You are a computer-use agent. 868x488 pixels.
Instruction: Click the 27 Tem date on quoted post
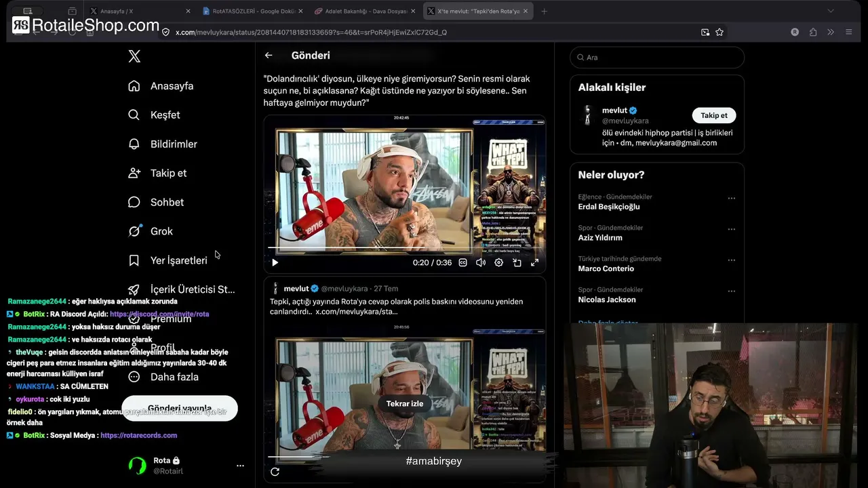(x=386, y=289)
